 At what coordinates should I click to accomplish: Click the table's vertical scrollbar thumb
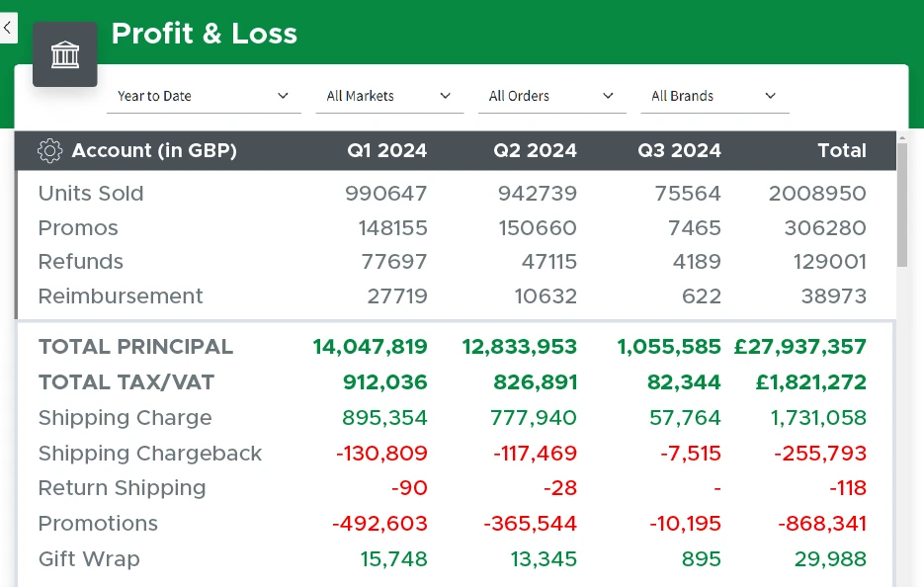coord(902,205)
